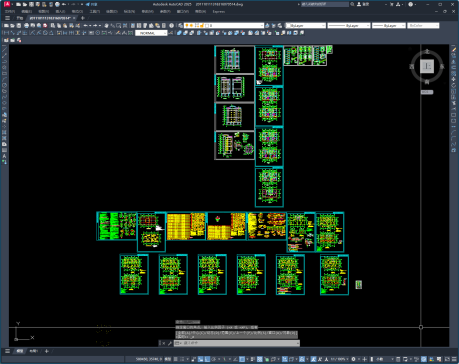Toggle object snap in status bar
The image size is (459, 364).
(x=242, y=359)
